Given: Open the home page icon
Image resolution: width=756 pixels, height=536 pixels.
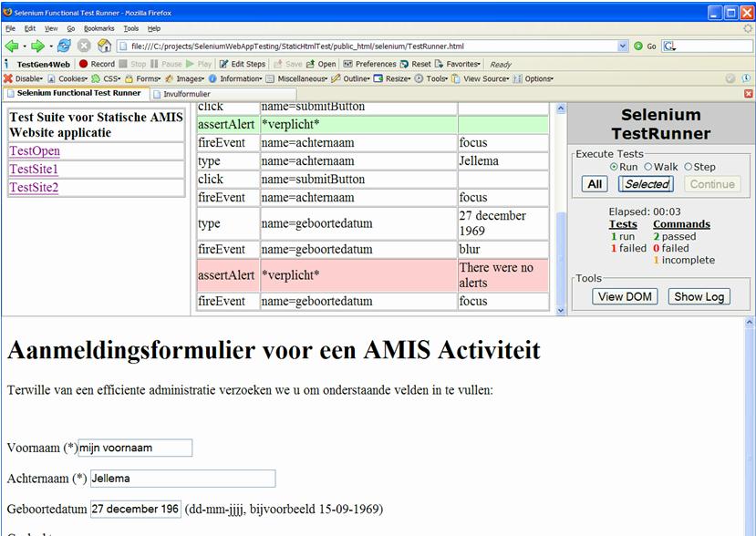Looking at the screenshot, I should point(104,46).
